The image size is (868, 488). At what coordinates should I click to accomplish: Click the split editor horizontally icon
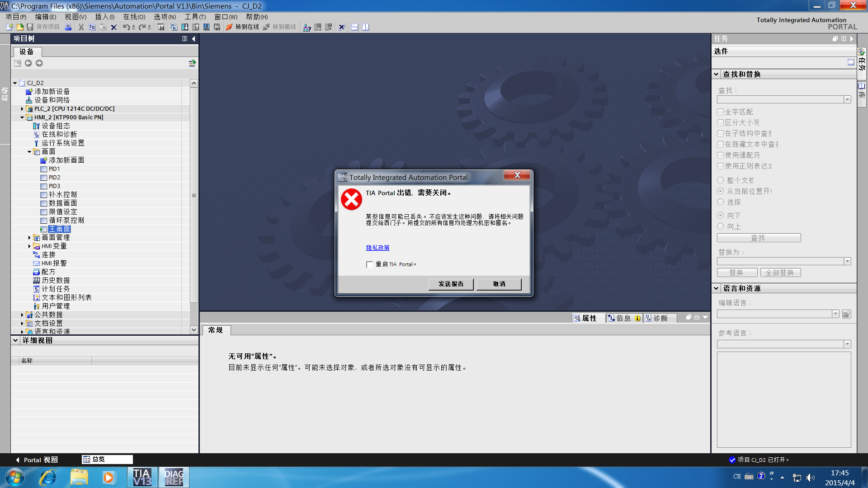pos(355,27)
